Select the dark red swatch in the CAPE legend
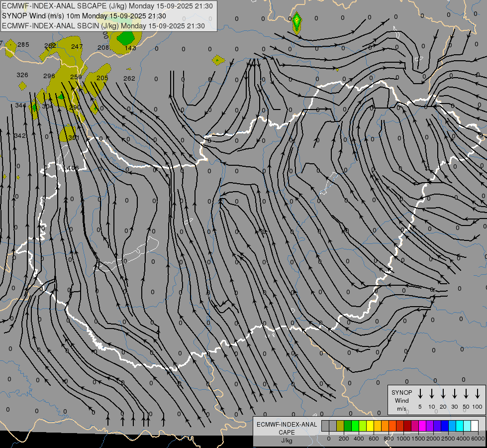The image size is (487, 448). click(407, 426)
